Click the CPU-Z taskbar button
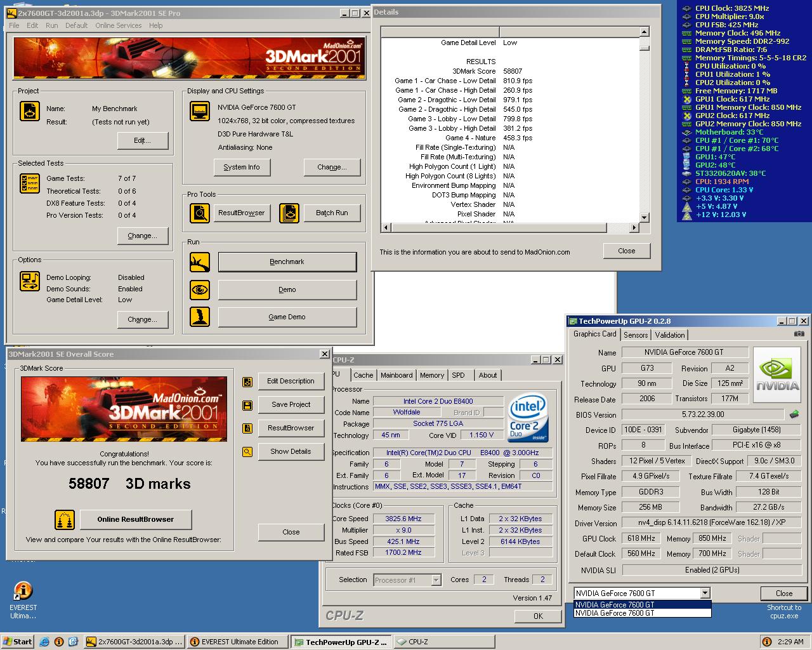 coord(444,642)
